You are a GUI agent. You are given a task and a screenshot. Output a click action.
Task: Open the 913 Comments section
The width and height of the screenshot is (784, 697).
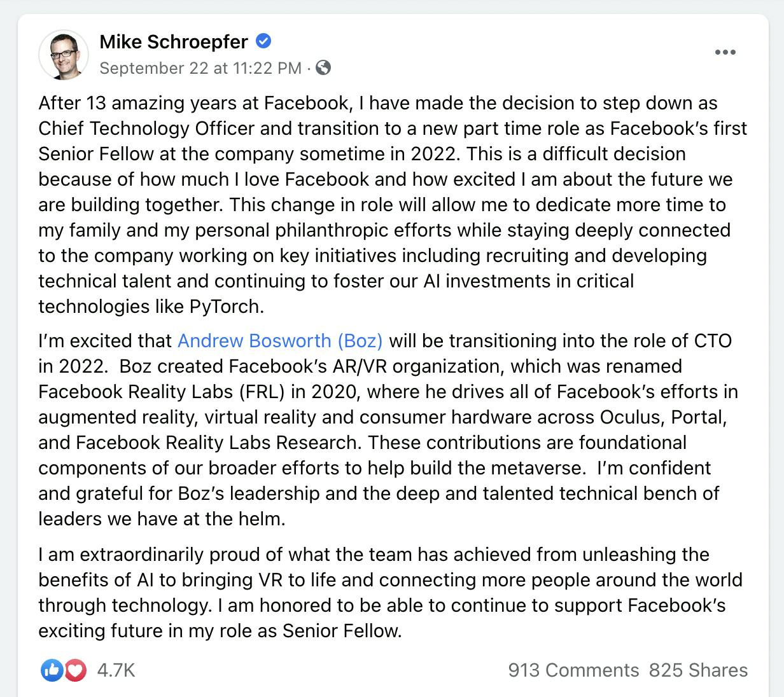coord(573,670)
